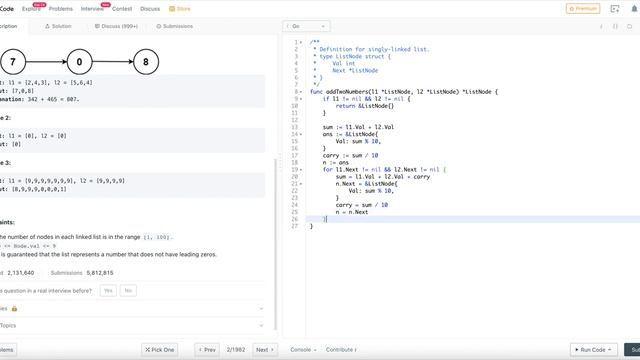Click the Store bag icon in navbar

point(172,9)
